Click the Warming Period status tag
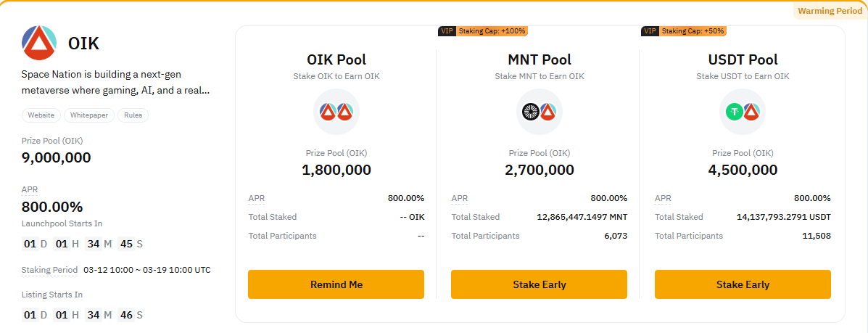This screenshot has width=868, height=333. [x=830, y=11]
